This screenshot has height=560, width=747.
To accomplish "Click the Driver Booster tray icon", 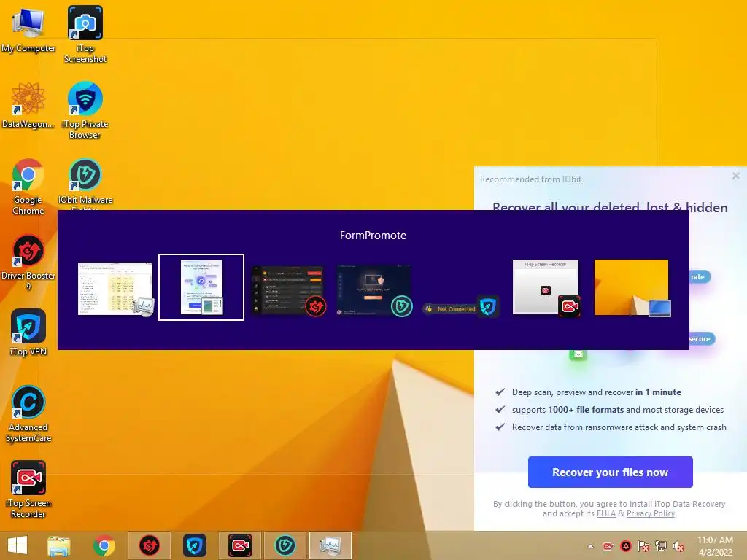I will (626, 546).
